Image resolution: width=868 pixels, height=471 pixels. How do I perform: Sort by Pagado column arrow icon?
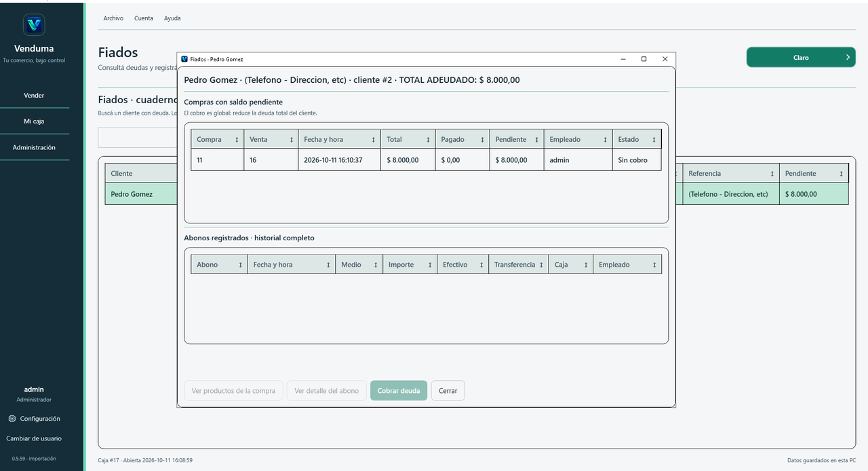[x=482, y=140]
